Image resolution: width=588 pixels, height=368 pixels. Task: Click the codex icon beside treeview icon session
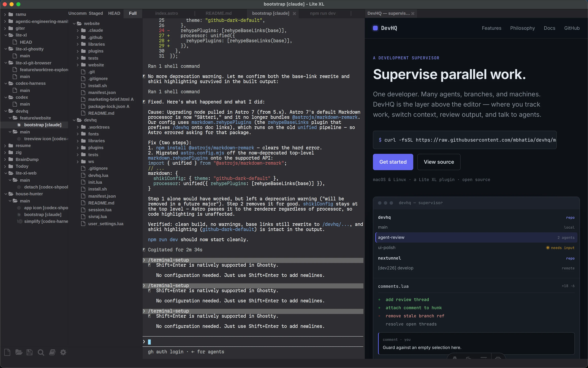[19, 139]
